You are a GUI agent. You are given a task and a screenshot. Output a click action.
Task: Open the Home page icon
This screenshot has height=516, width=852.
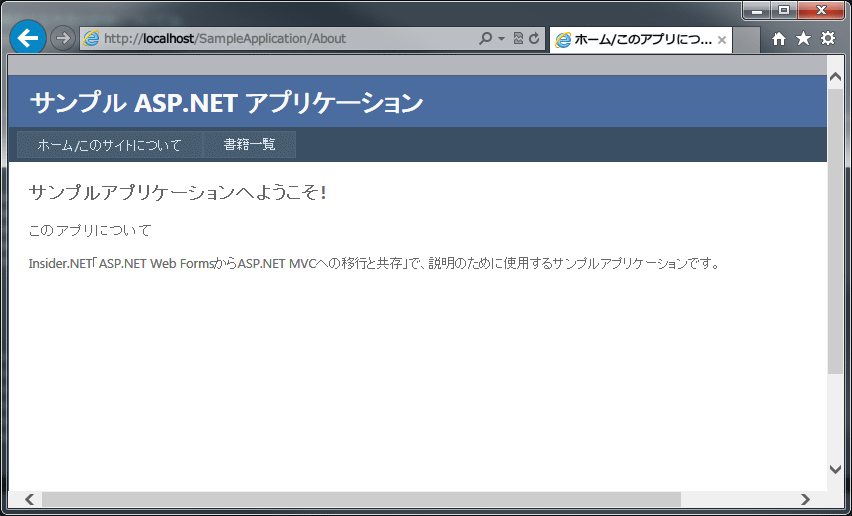[x=779, y=39]
